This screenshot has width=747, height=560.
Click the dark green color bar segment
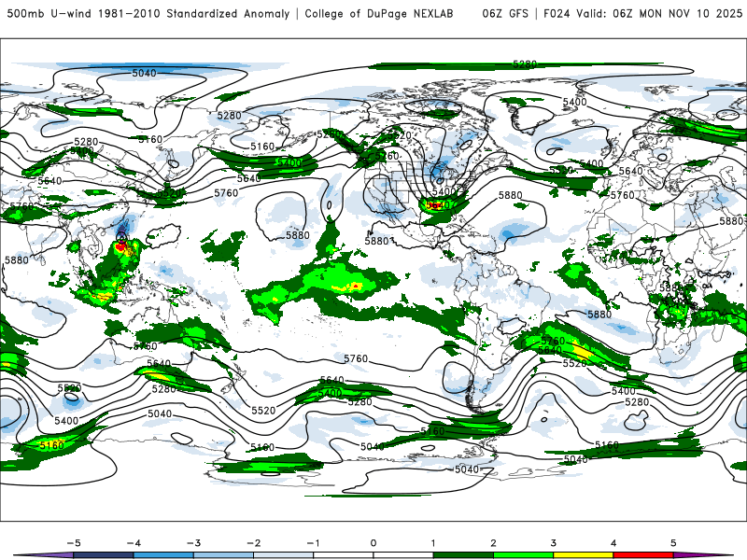pos(463,555)
